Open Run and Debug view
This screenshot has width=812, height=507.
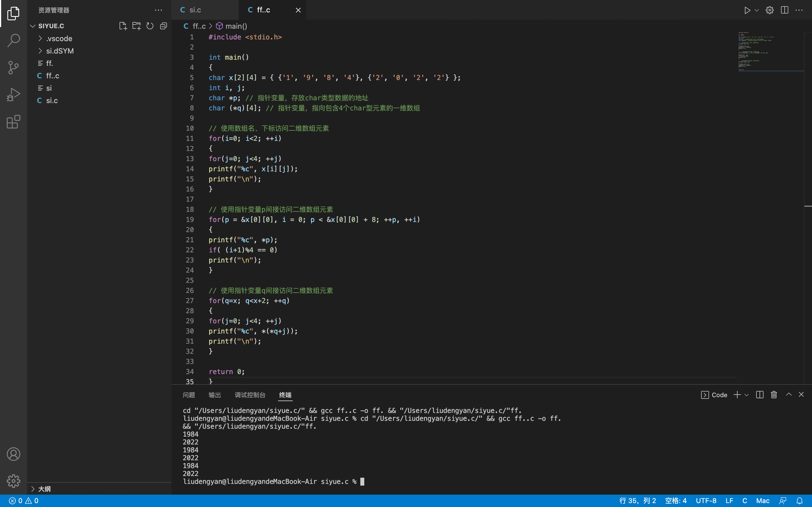14,95
